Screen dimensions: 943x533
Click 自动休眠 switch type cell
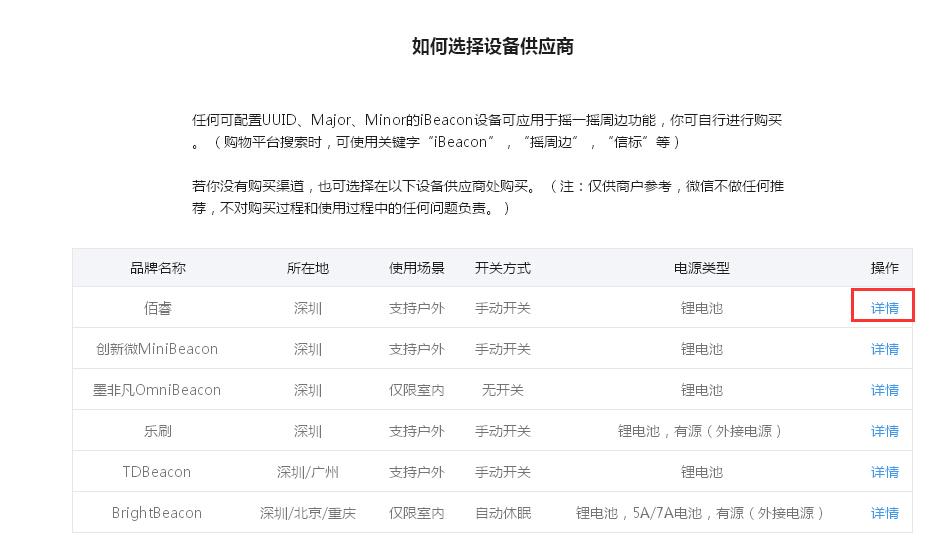pos(503,513)
